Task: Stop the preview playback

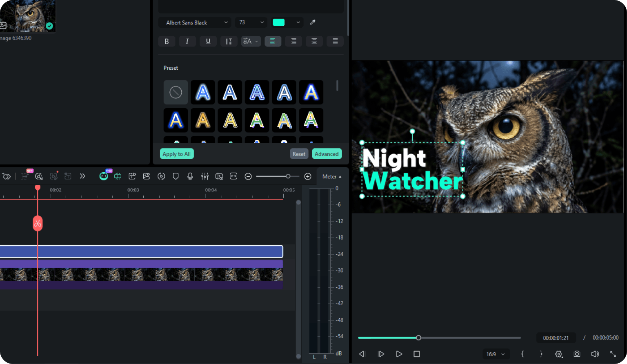Action: [416, 354]
